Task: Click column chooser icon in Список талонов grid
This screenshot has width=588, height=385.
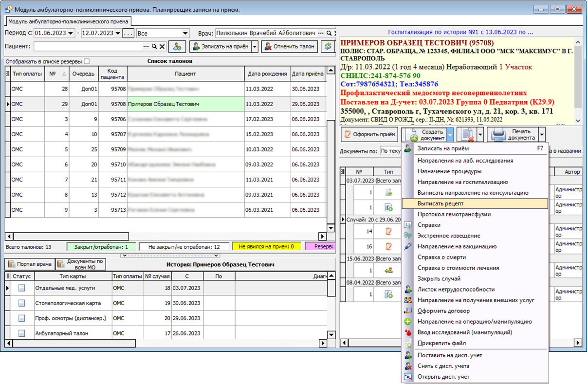Action: pos(8,73)
